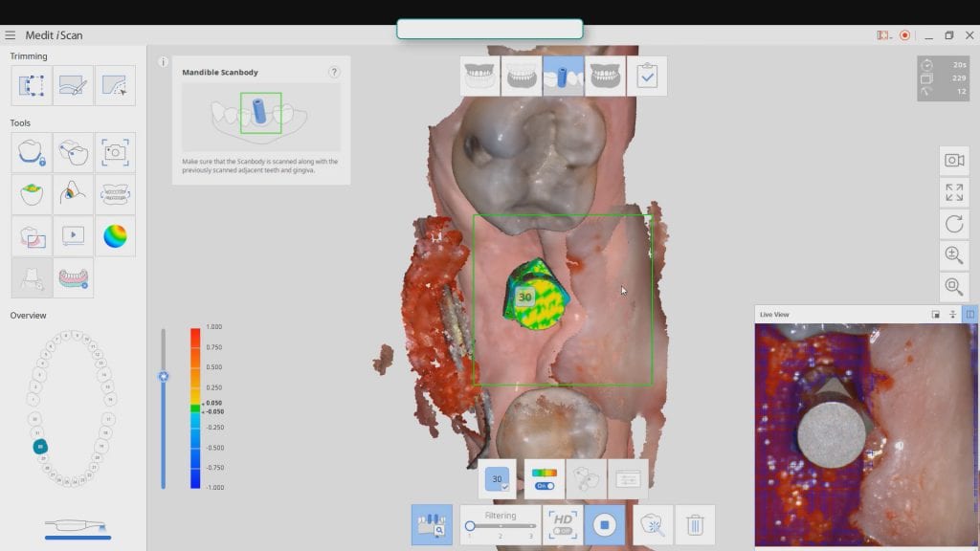Uncheck the scanbody 30 checkbox
The height and width of the screenshot is (551, 980).
504,486
